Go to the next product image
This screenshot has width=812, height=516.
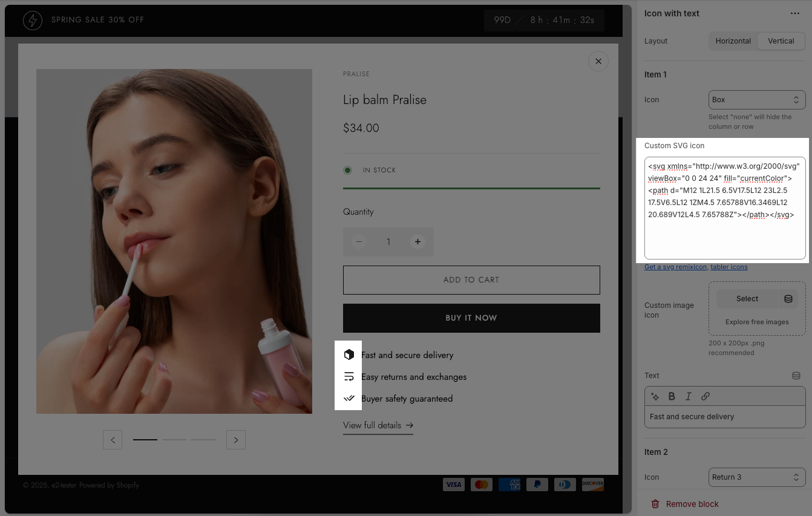click(236, 440)
